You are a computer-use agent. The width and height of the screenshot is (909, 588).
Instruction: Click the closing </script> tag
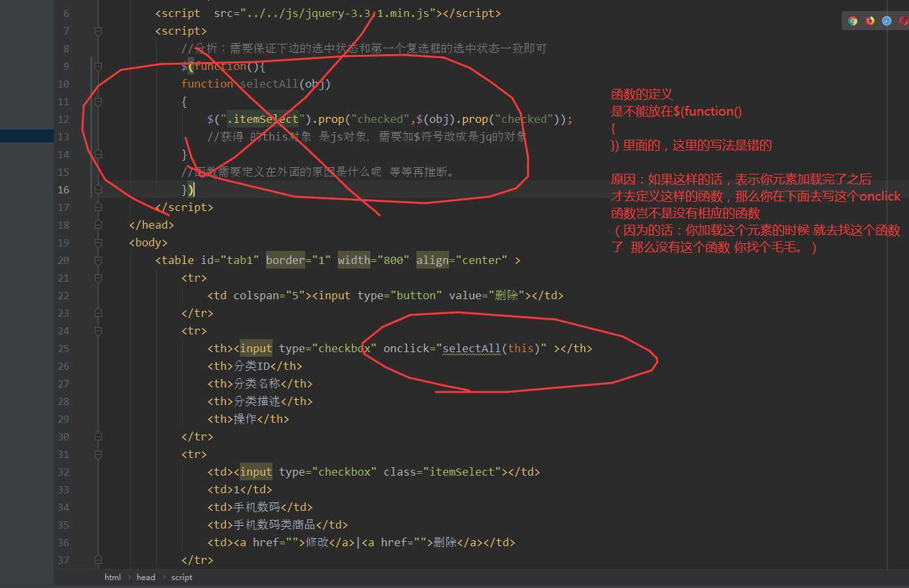pyautogui.click(x=184, y=207)
